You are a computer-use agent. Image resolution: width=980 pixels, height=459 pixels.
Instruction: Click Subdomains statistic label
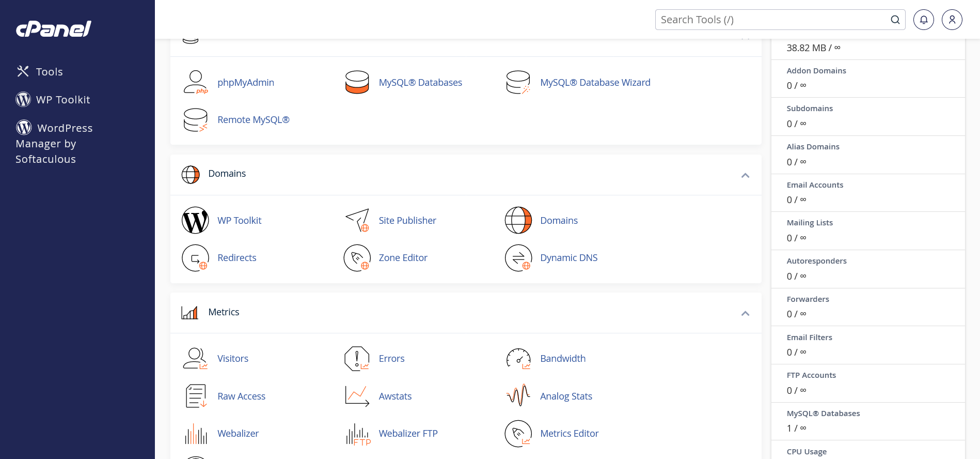click(810, 109)
